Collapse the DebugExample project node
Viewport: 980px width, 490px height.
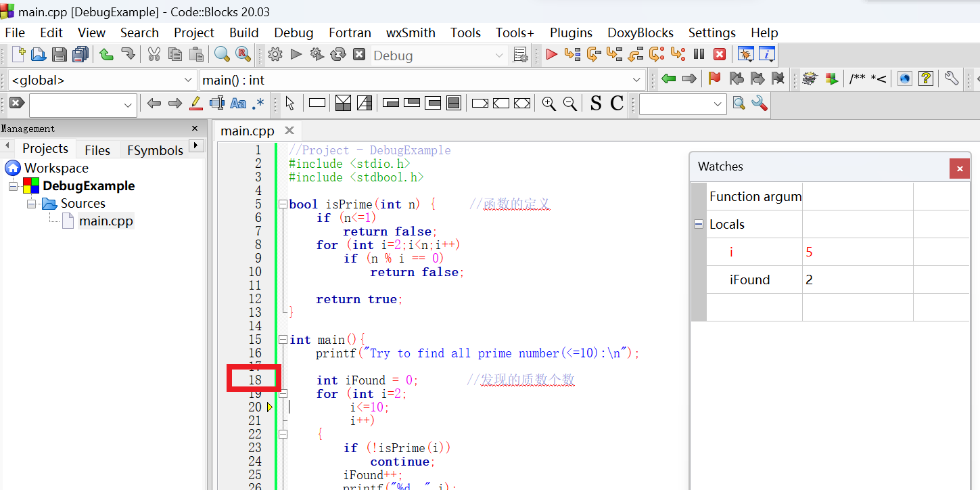(x=14, y=186)
